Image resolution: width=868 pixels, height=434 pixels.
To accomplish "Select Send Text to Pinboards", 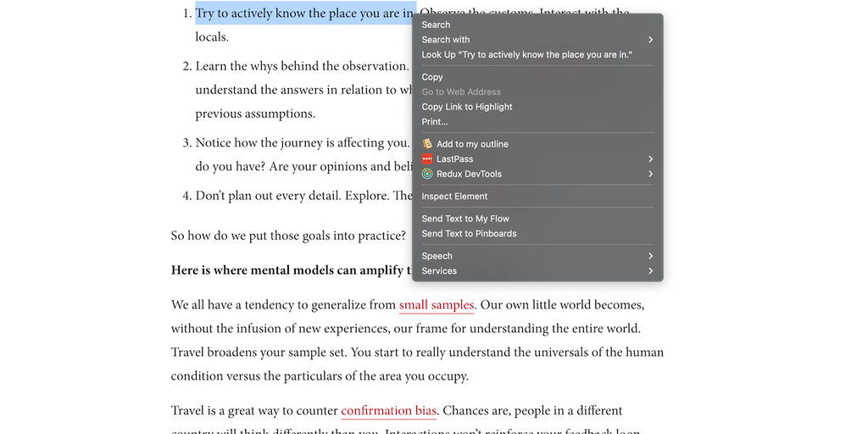I will 470,234.
